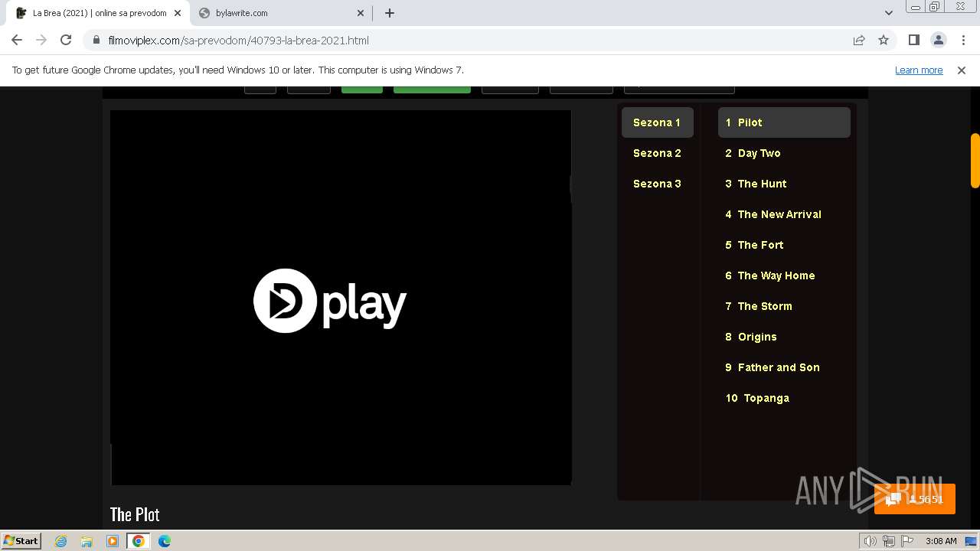980x551 pixels.
Task: Expand the tab search dropdown arrow
Action: pos(888,13)
